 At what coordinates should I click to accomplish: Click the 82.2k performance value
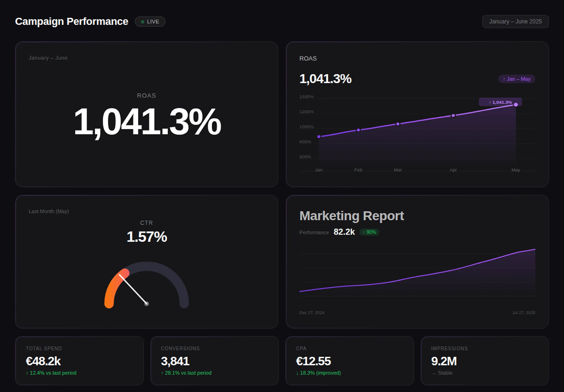[x=344, y=232]
